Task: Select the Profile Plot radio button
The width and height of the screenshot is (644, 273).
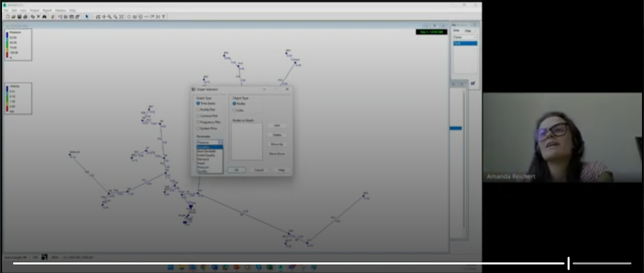Action: [x=198, y=110]
